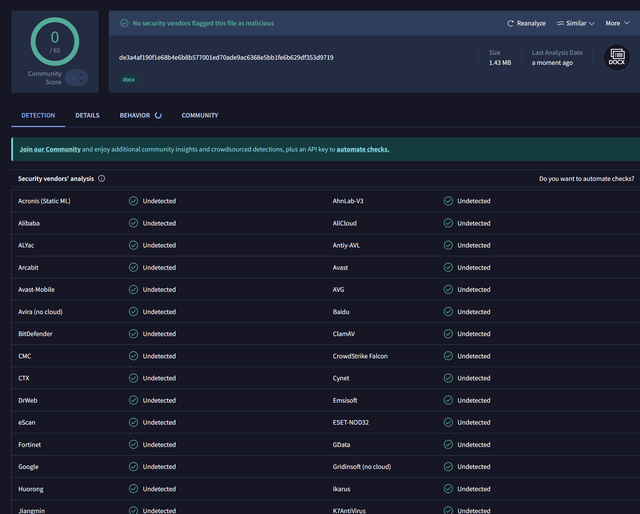Image resolution: width=640 pixels, height=514 pixels.
Task: Click the check icon in the CMC row
Action: [133, 356]
